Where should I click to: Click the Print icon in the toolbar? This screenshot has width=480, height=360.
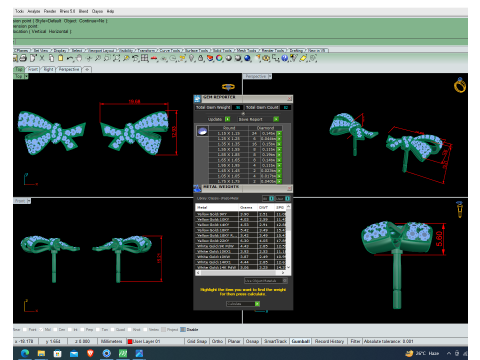(x=23, y=58)
